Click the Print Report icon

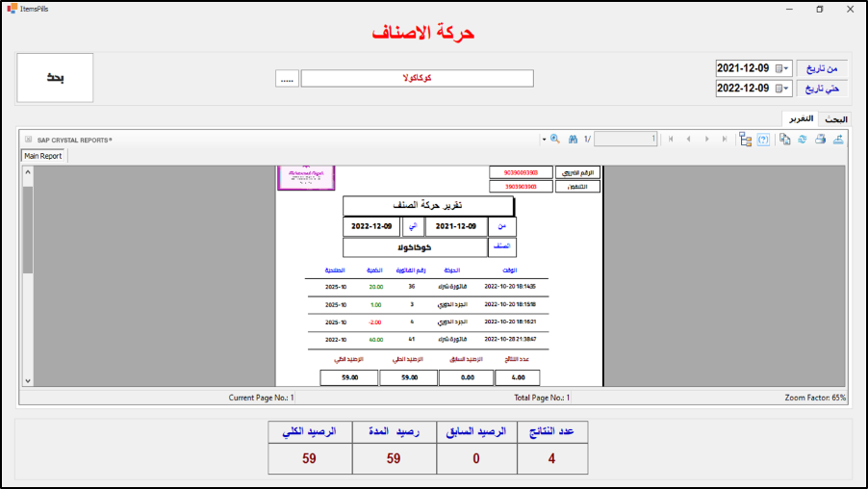click(x=821, y=140)
